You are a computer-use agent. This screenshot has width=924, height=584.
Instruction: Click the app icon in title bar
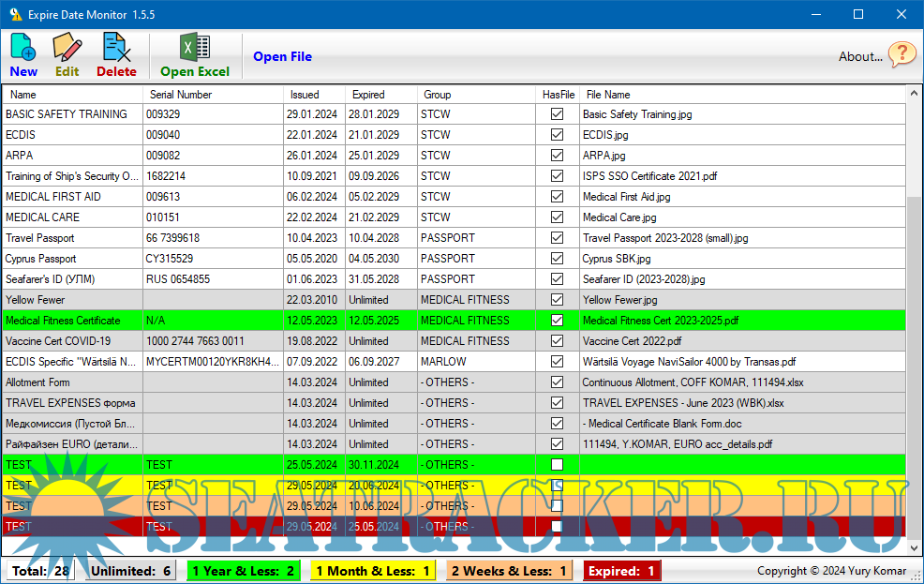tap(15, 15)
